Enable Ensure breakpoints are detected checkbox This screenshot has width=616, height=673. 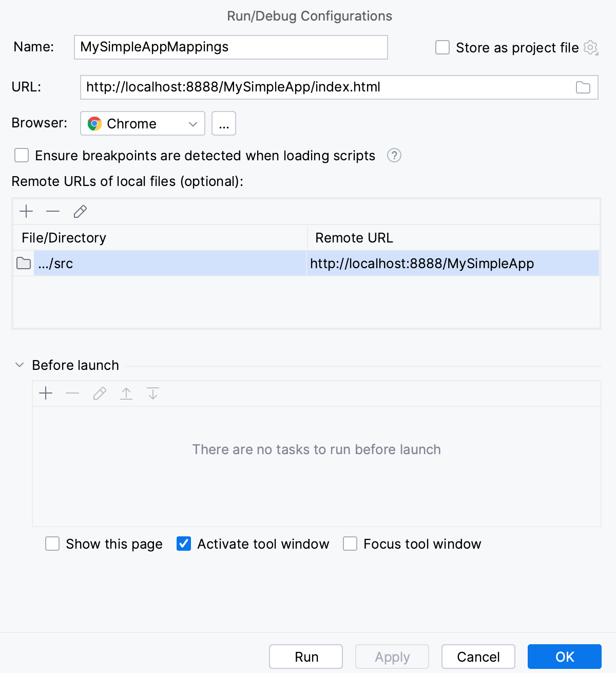click(x=21, y=155)
